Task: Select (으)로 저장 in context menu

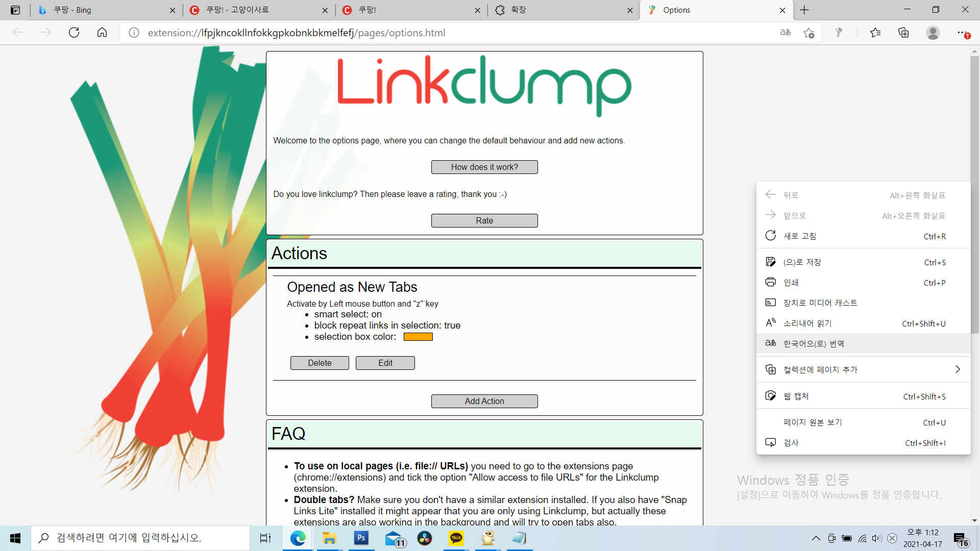Action: (x=864, y=262)
